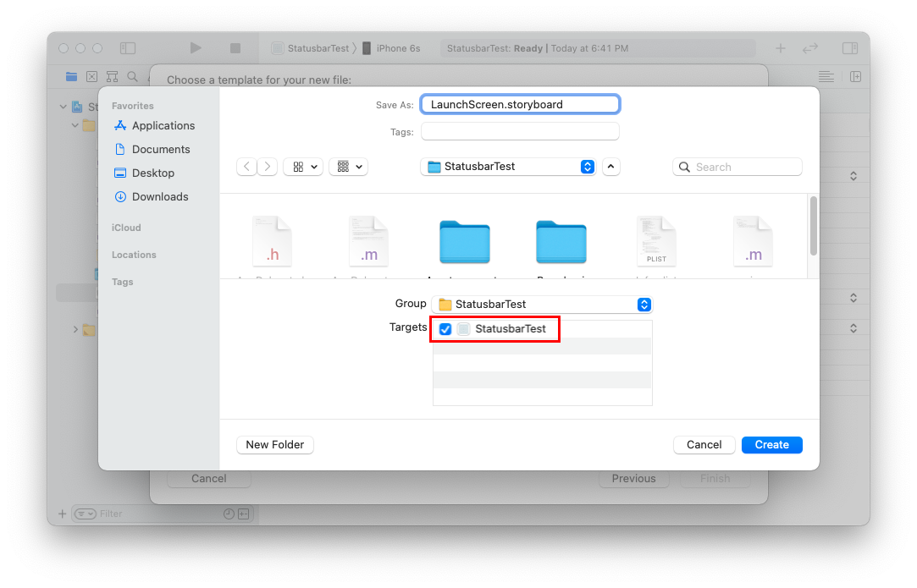Expand the Xcode Products folder disclosure triangle
The image size is (917, 588).
pos(75,330)
